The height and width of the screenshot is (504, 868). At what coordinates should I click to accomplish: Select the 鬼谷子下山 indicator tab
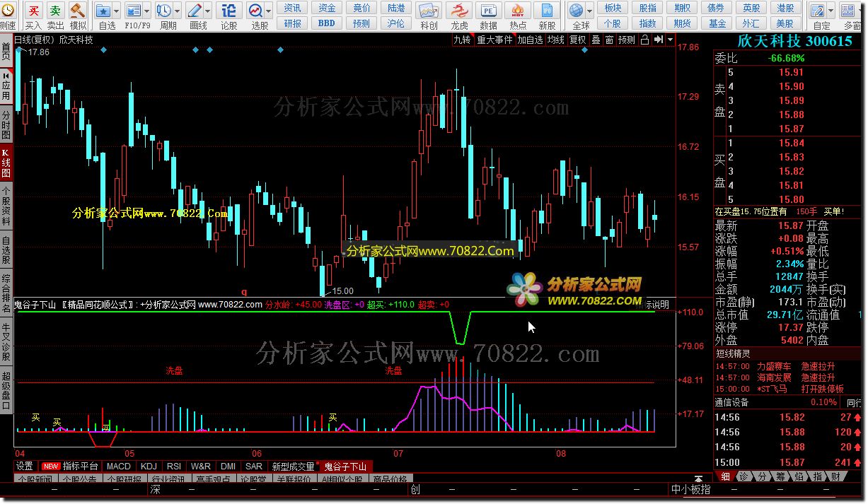coord(345,467)
